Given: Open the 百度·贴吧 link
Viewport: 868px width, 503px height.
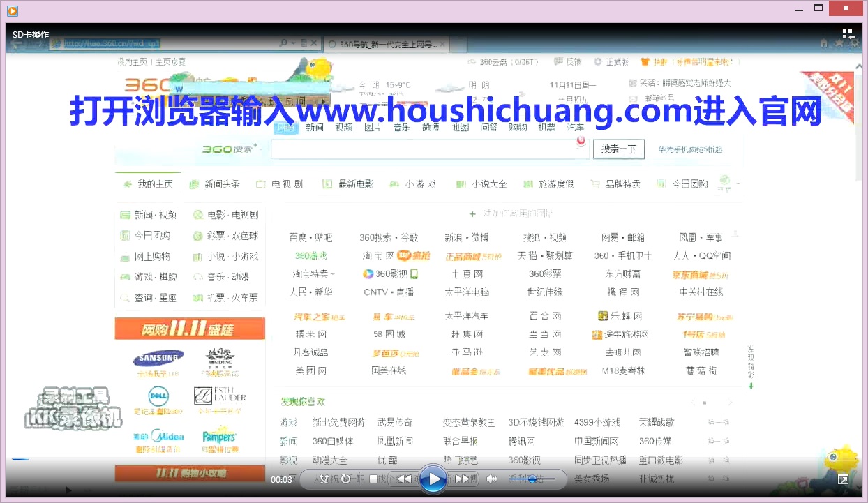Looking at the screenshot, I should point(310,238).
